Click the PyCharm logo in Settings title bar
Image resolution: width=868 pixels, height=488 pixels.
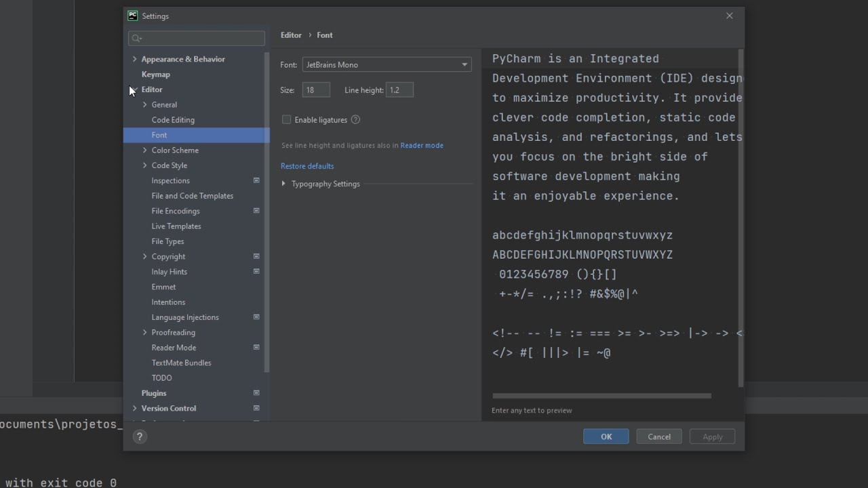[133, 16]
